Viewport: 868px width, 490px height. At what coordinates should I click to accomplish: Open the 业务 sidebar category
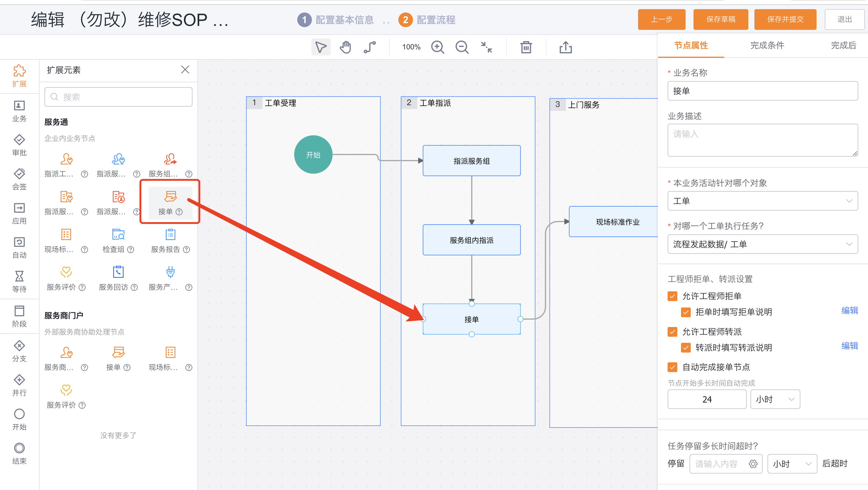tap(19, 111)
